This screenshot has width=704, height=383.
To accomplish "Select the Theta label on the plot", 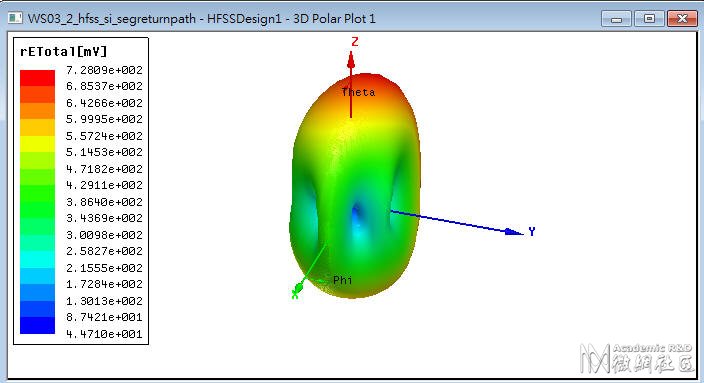I will (x=358, y=92).
